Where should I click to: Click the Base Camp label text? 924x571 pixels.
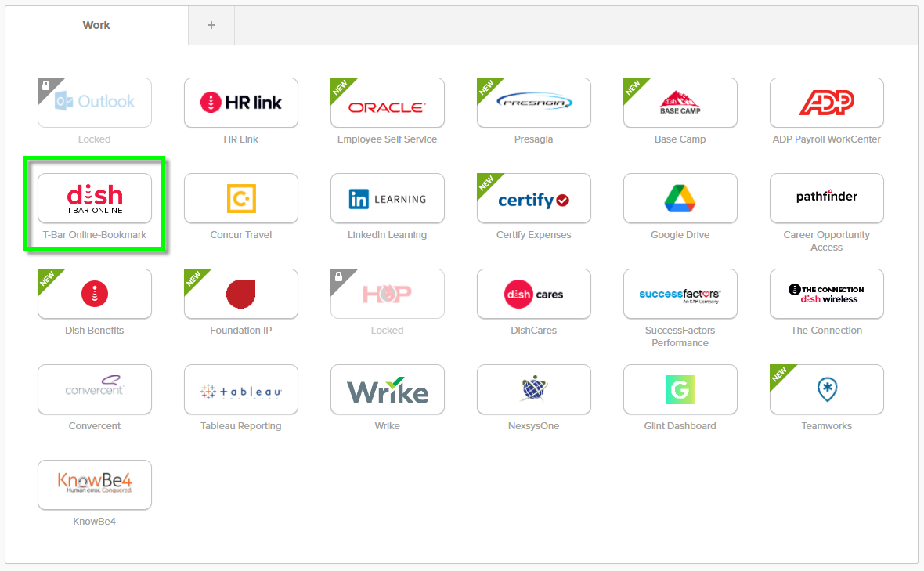pos(680,139)
